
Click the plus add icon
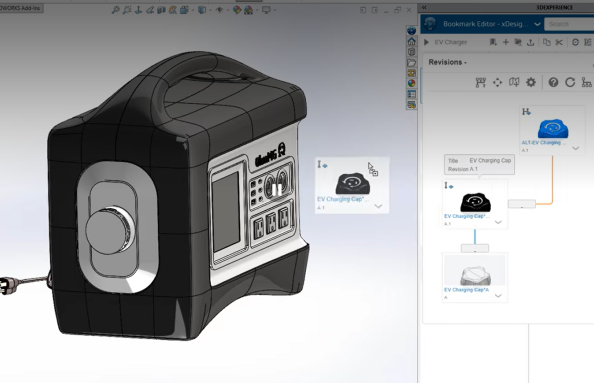coord(506,42)
